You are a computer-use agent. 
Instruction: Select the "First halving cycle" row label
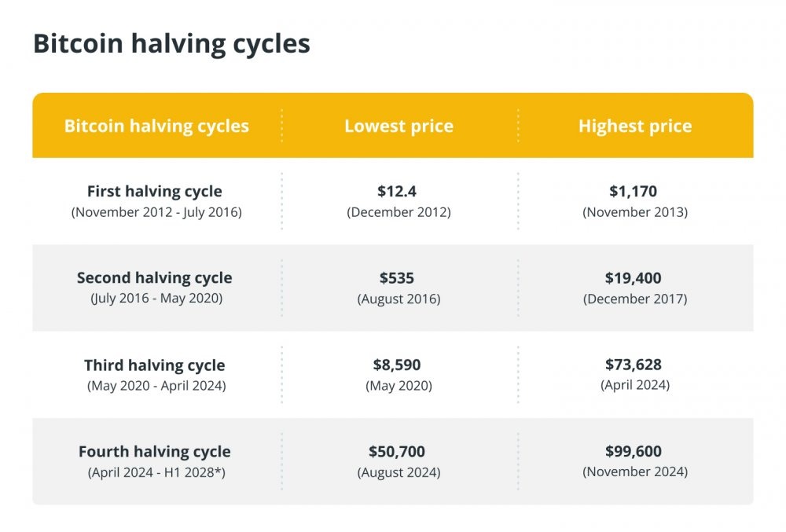(x=155, y=191)
